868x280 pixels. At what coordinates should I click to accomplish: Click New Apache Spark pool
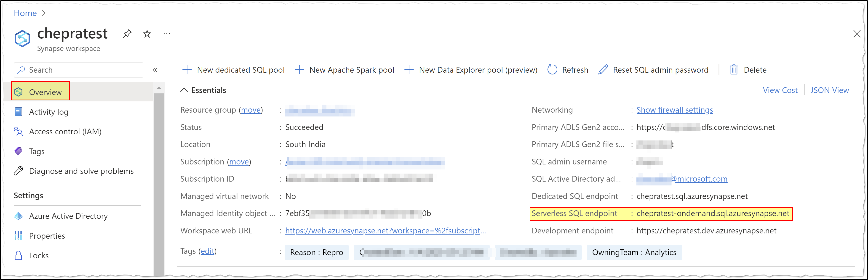point(345,70)
